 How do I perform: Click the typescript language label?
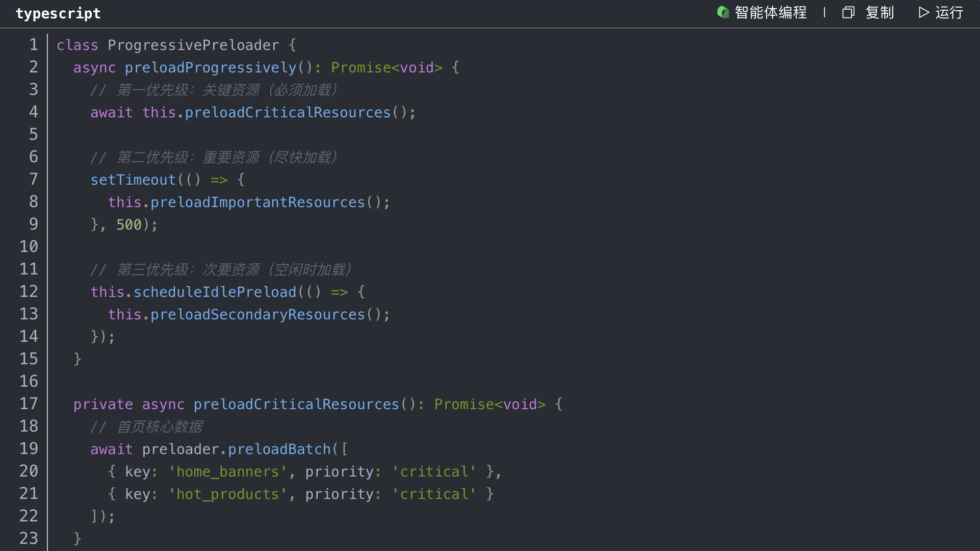click(58, 13)
